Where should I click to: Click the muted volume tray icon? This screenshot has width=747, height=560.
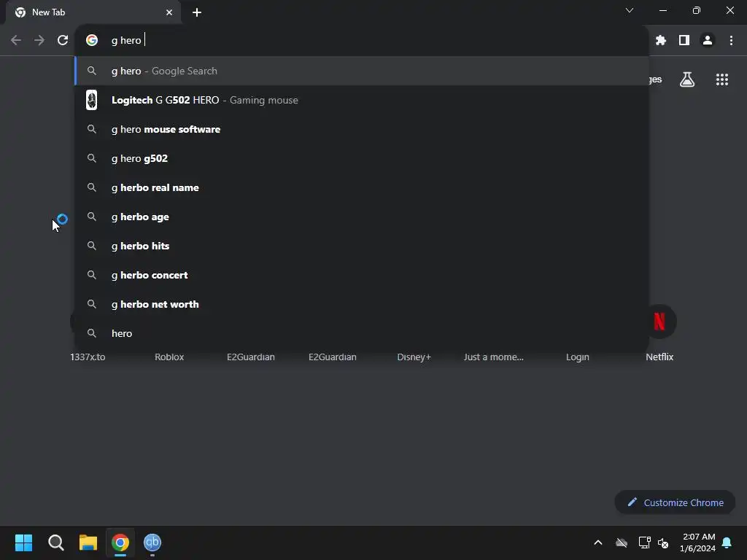coord(662,542)
